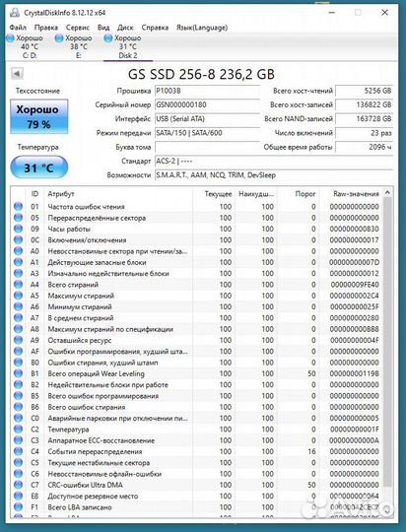
Task: Click status icon of row E8 Доступное резервное место
Action: tap(18, 496)
